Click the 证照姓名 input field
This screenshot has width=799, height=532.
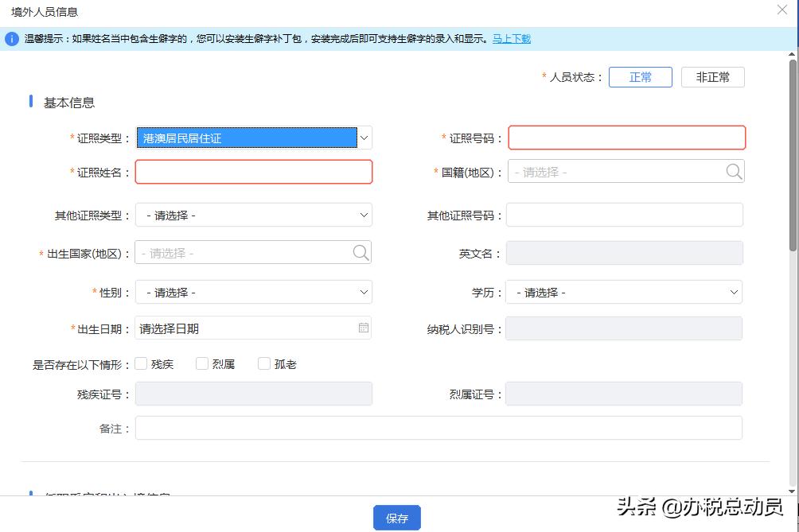(x=253, y=172)
